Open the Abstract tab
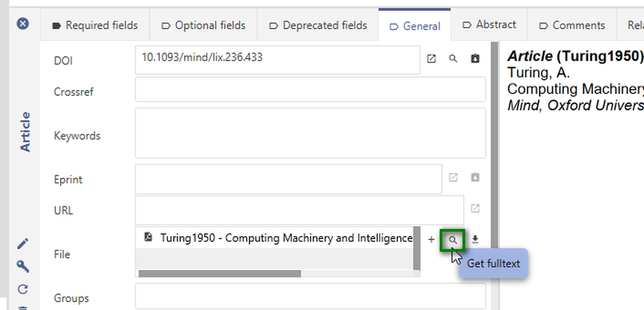 click(x=489, y=24)
